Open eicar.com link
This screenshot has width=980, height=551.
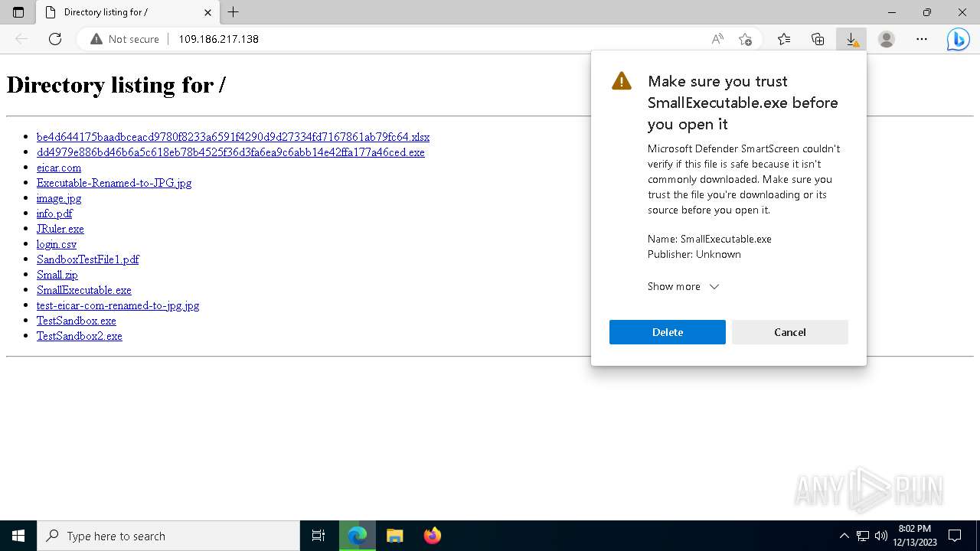pos(59,168)
